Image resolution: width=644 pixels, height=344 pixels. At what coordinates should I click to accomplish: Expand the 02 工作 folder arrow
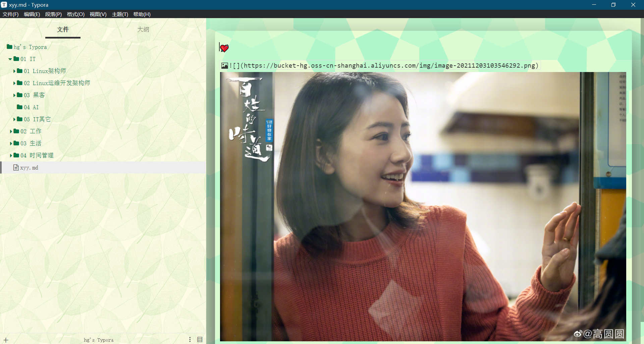tap(11, 132)
